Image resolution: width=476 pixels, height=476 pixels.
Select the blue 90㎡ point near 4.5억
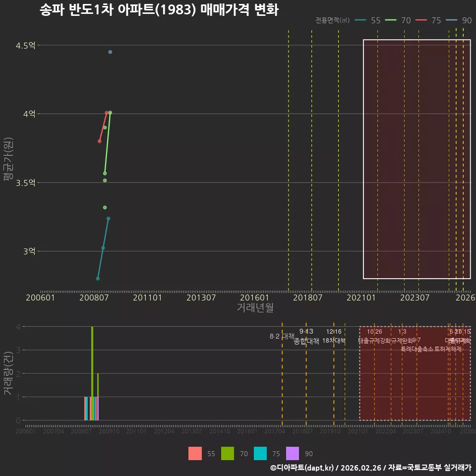[110, 52]
